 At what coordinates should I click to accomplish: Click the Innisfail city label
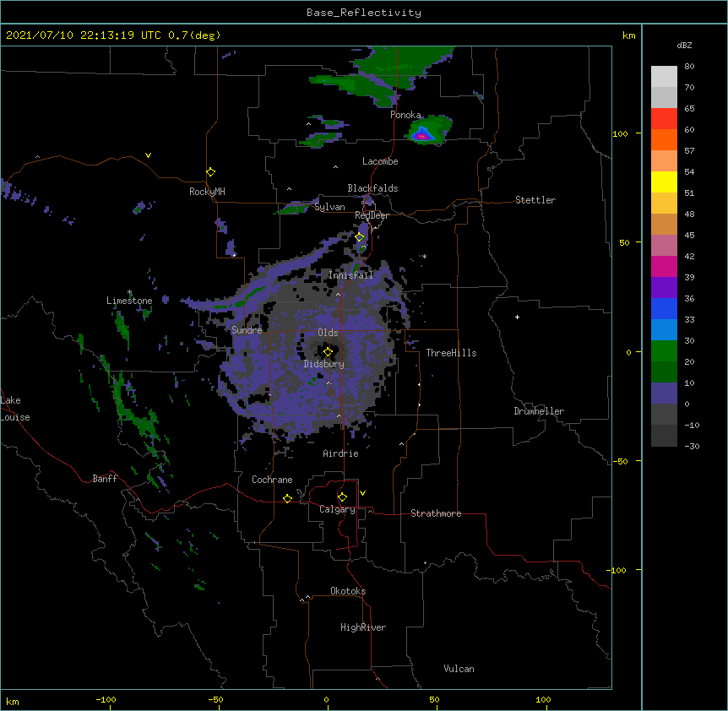pyautogui.click(x=350, y=275)
